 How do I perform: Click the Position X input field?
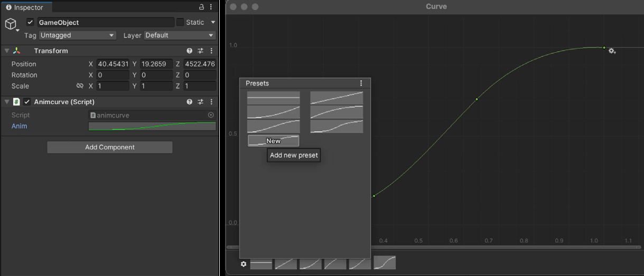(x=113, y=64)
